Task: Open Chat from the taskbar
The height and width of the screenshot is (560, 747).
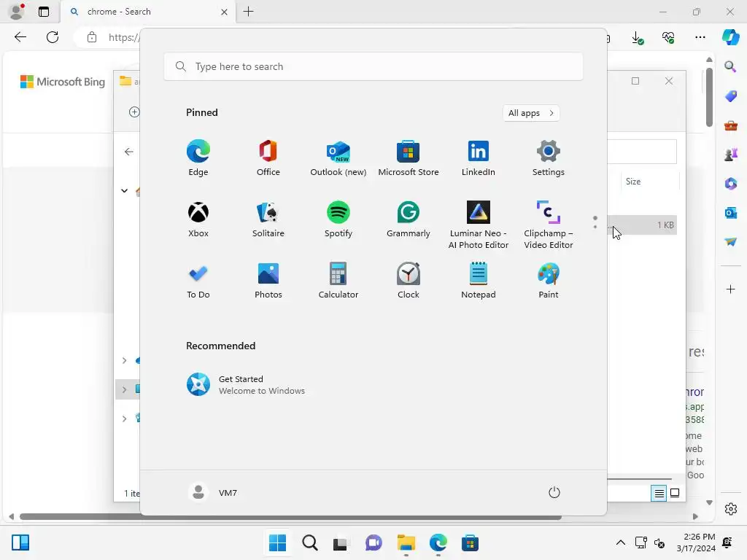Action: (x=373, y=542)
